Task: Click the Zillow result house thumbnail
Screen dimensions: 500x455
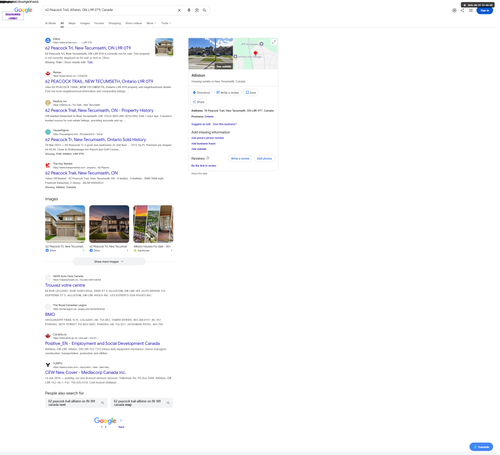Action: (164, 47)
